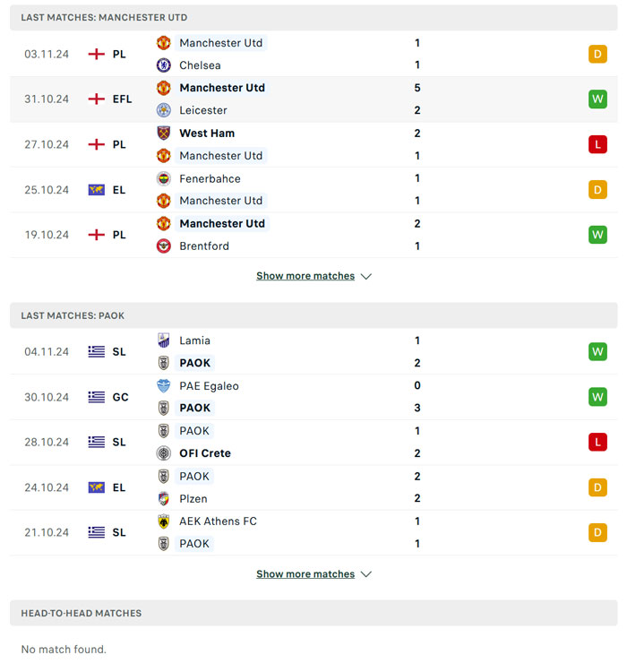This screenshot has width=627, height=672.
Task: Open Show more matches link under Manchester Utd
Action: (305, 276)
